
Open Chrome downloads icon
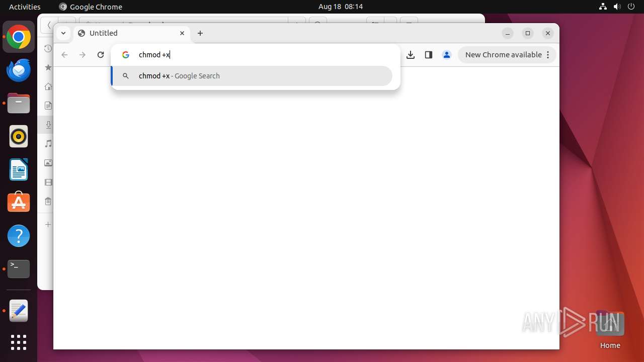(411, 55)
